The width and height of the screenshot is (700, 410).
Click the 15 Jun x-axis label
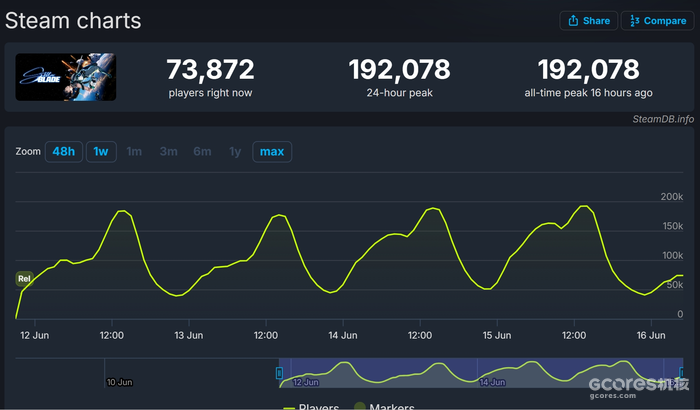pos(497,335)
